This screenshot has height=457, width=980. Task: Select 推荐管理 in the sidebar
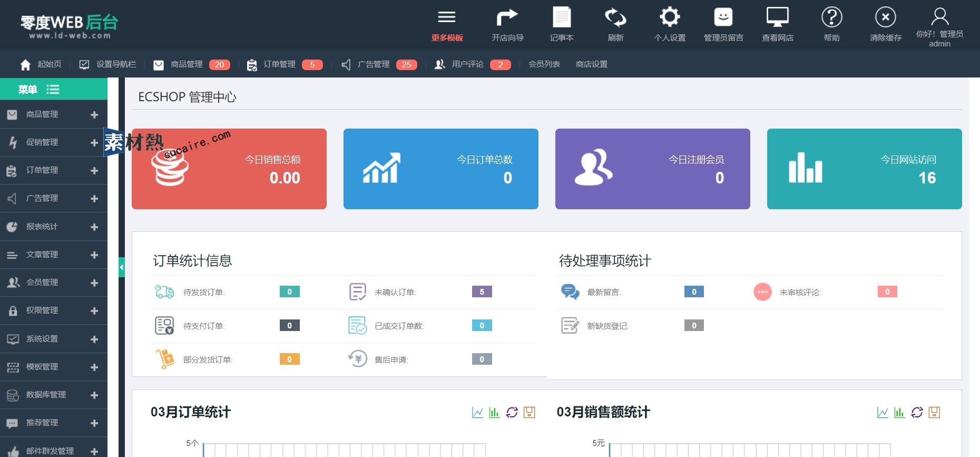click(54, 423)
